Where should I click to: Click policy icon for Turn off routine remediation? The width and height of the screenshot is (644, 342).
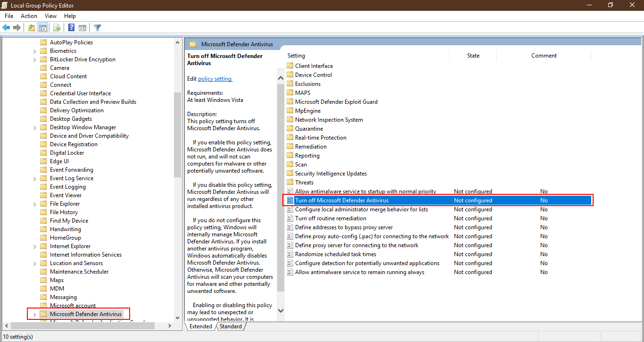coord(290,218)
